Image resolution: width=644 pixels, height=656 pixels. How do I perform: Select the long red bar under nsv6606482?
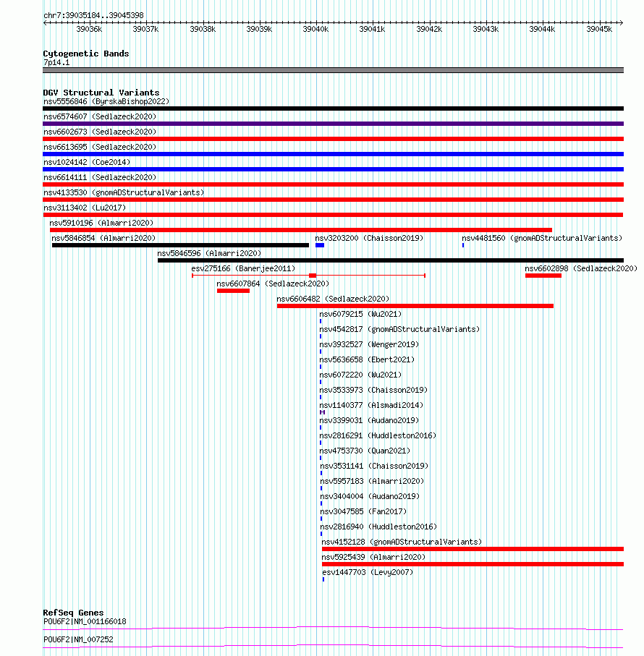point(415,306)
